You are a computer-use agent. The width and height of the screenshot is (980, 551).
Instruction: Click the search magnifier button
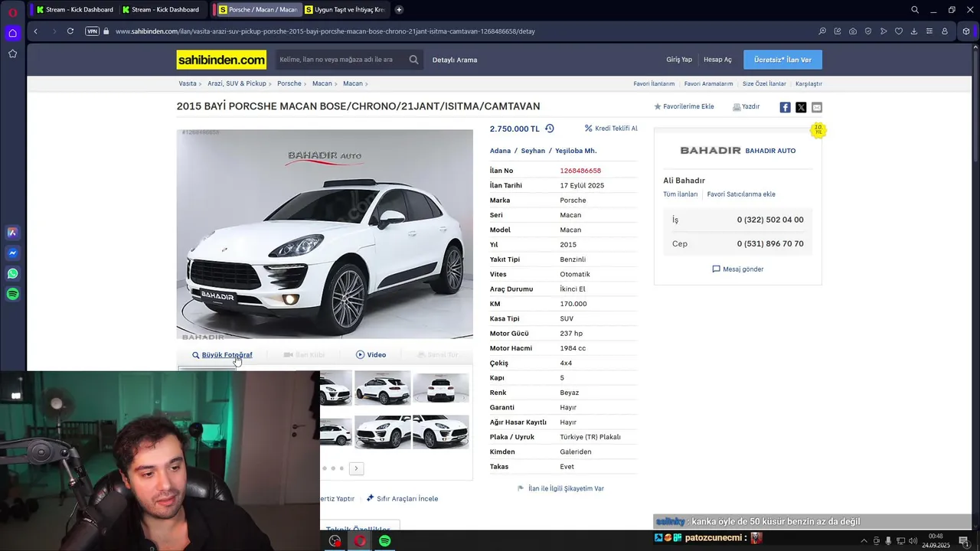coord(413,60)
